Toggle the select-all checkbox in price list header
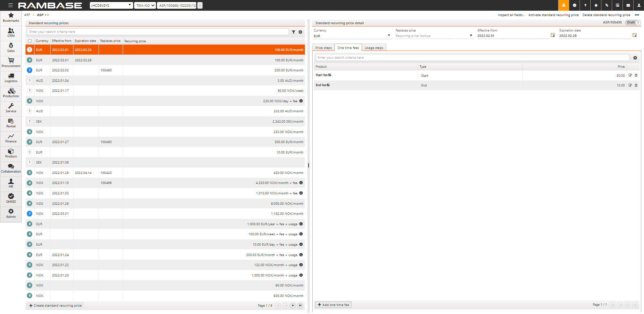Viewport: 644px width, 314px height. tap(30, 41)
